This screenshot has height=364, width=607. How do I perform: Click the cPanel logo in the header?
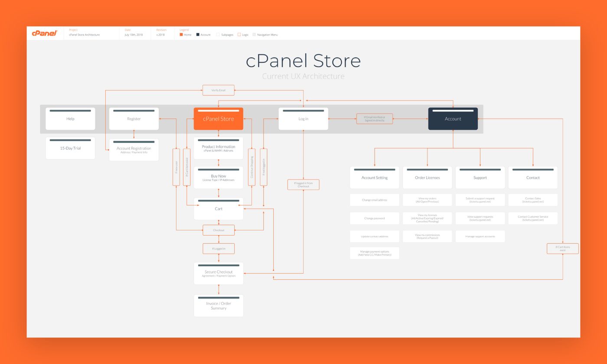coord(45,33)
